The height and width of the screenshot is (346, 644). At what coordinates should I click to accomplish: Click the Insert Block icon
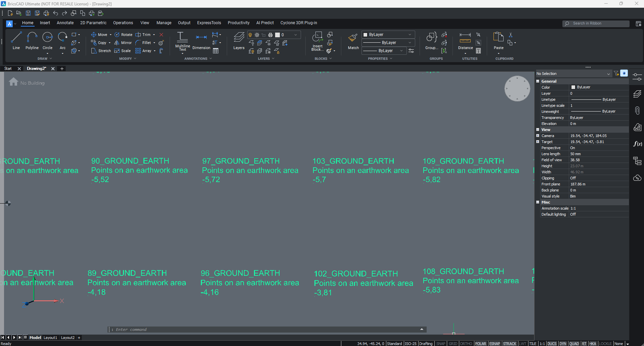click(317, 38)
